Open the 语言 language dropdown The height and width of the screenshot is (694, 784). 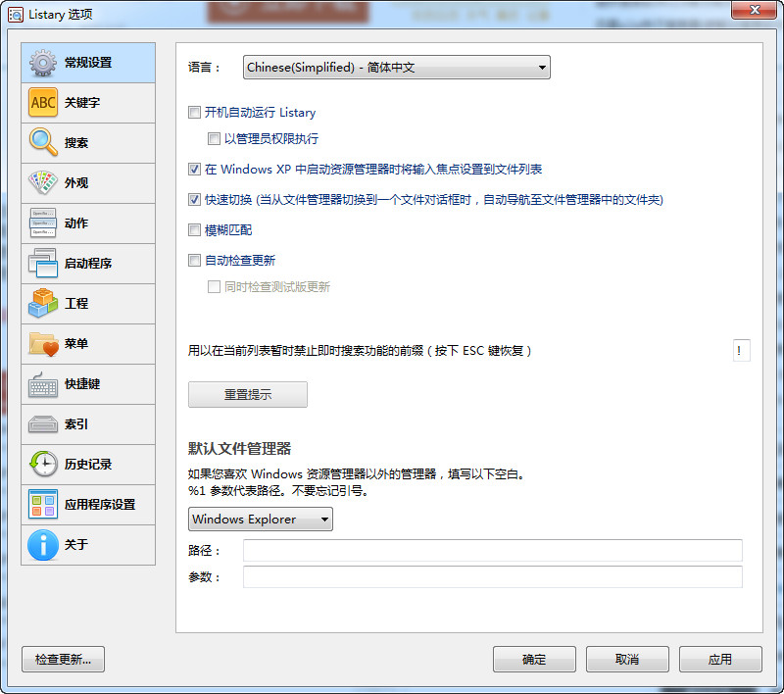pyautogui.click(x=397, y=68)
